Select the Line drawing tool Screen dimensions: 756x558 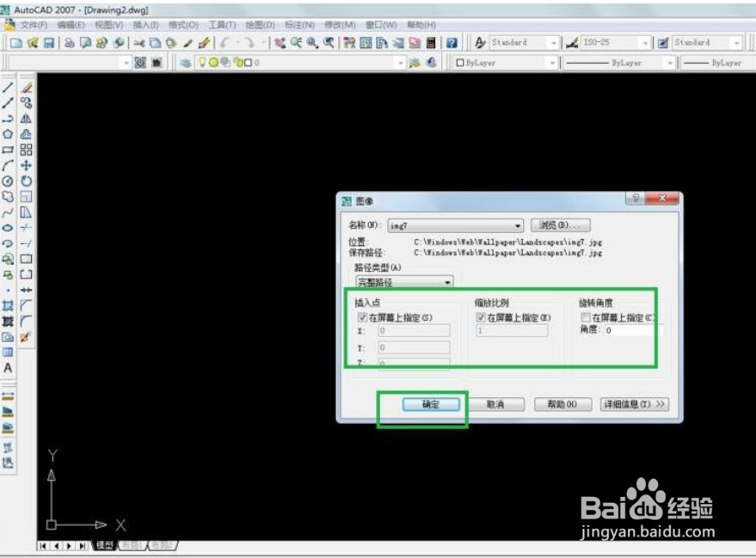[x=8, y=88]
